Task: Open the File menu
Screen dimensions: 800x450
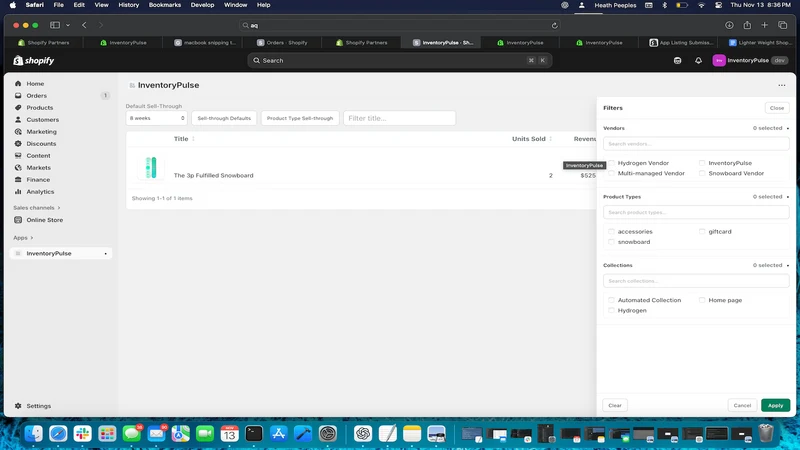Action: [59, 5]
